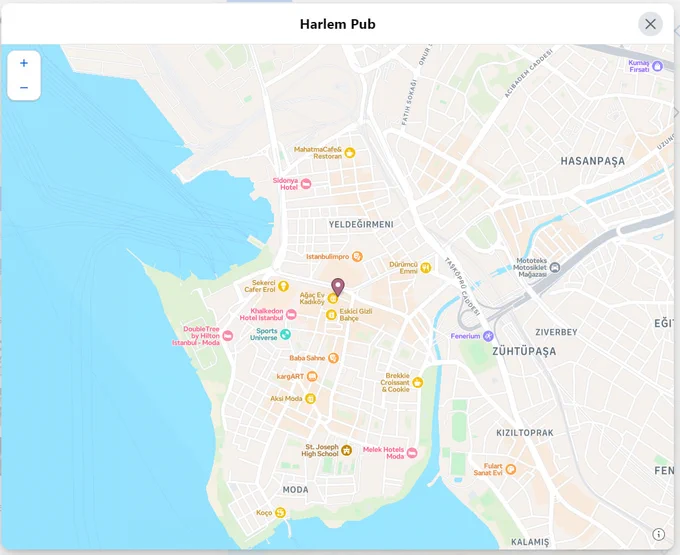Click the ZÜHTÜPAŞA district label

click(524, 351)
